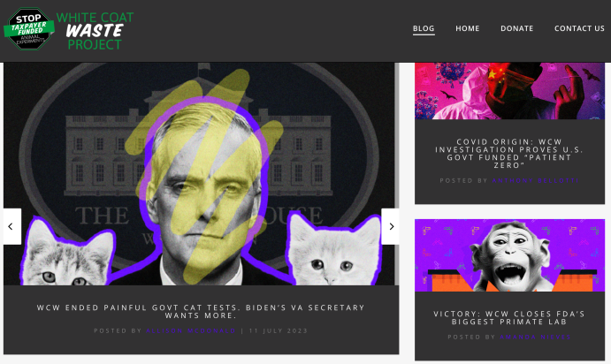Viewport: 611px width, 364px height.
Task: Click the White Coat Waste Project wordmark
Action: (x=95, y=31)
